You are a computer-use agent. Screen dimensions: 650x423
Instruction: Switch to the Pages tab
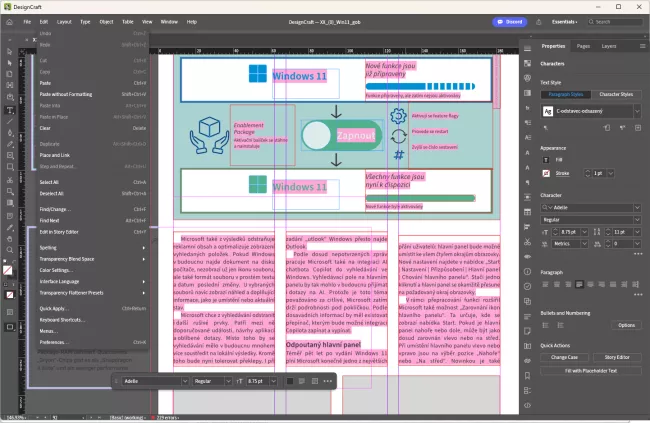583,46
